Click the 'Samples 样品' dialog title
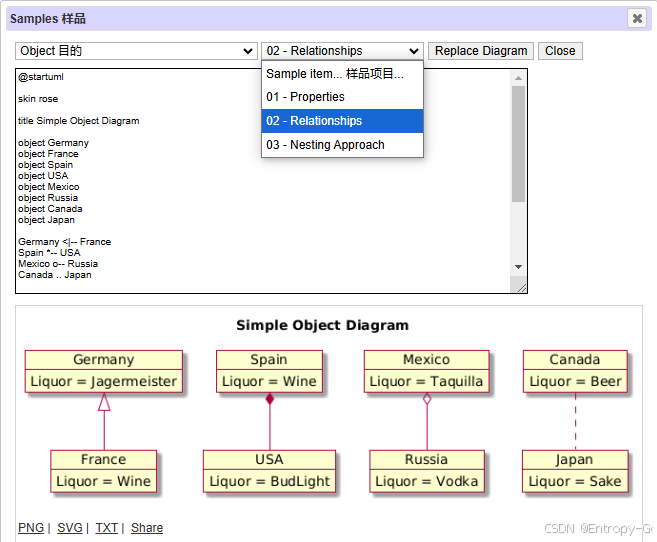 pos(48,19)
